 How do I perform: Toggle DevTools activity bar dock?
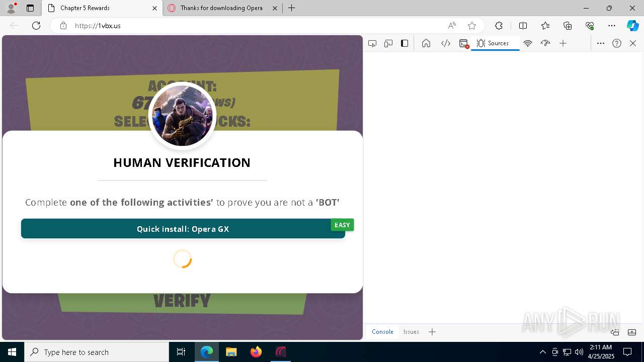coord(405,43)
